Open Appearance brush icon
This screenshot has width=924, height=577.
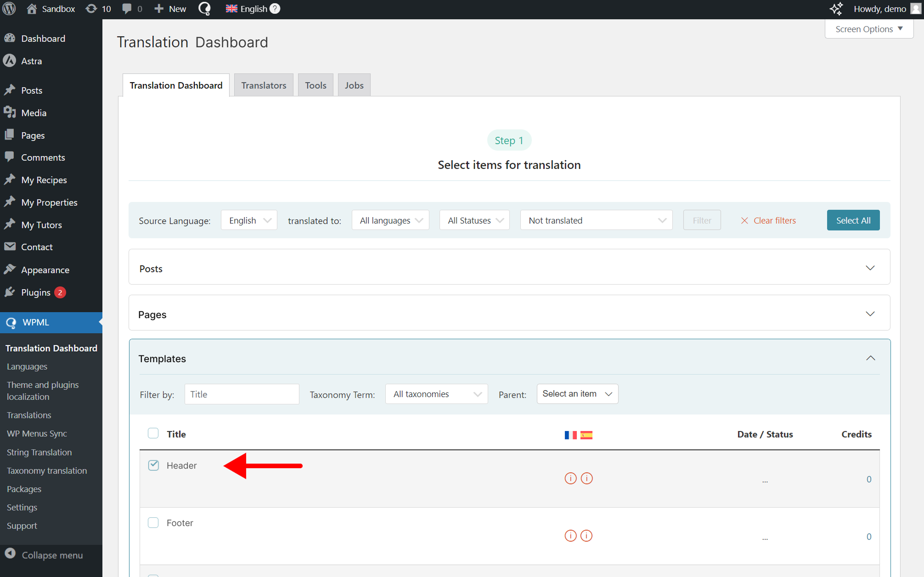[x=10, y=269]
